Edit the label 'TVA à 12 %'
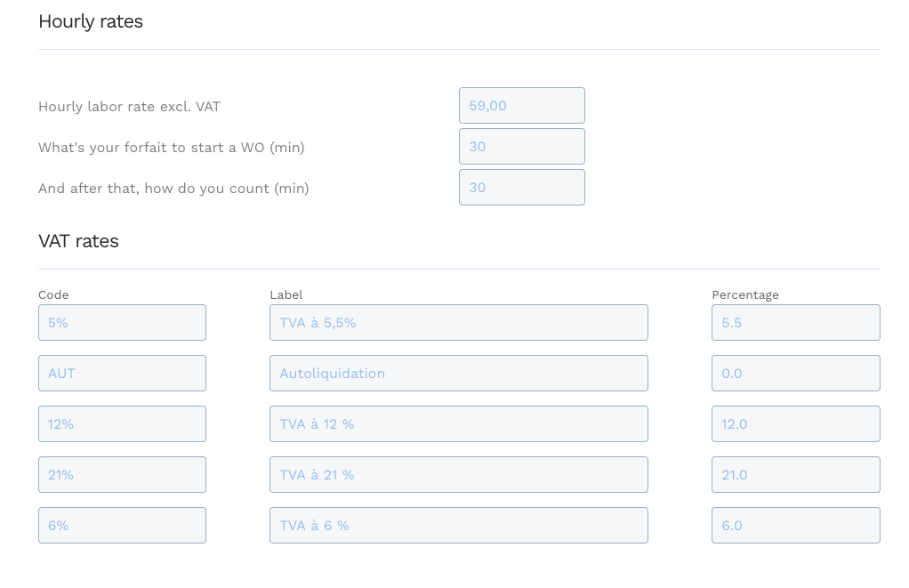909x588 pixels. [x=458, y=423]
